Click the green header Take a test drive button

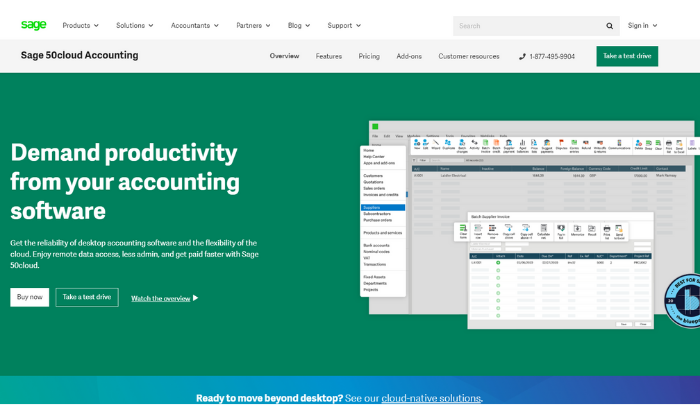coord(627,56)
